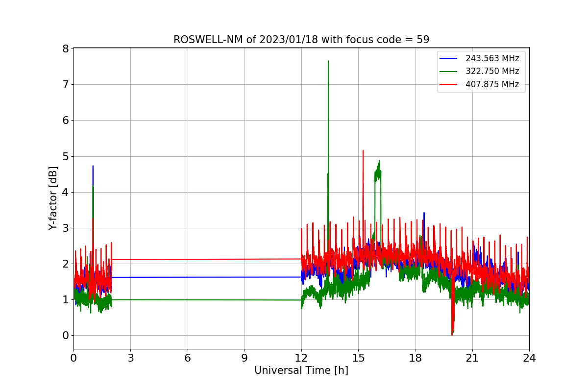The image size is (588, 392).
Task: Click the green legend line swatch
Action: coord(448,71)
